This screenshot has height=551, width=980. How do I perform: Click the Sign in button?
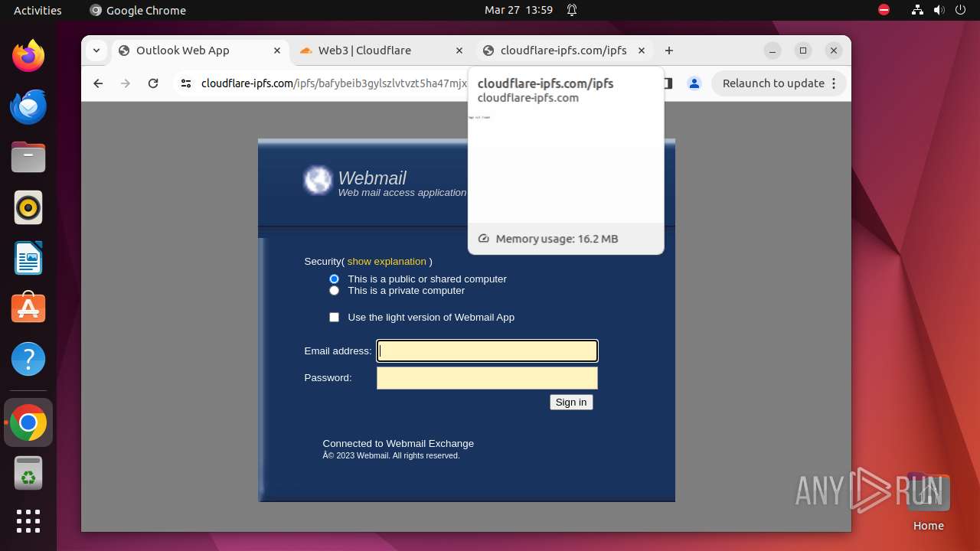tap(571, 403)
